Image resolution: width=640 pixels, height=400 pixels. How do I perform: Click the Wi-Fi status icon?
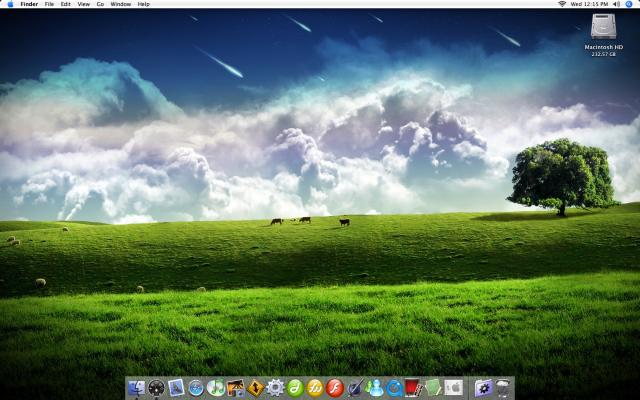point(562,4)
